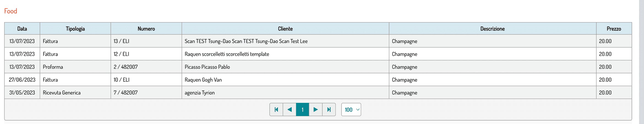Screen dimensions: 644x124
Task: Open the rows-per-page dropdown showing 100
Action: pos(351,110)
